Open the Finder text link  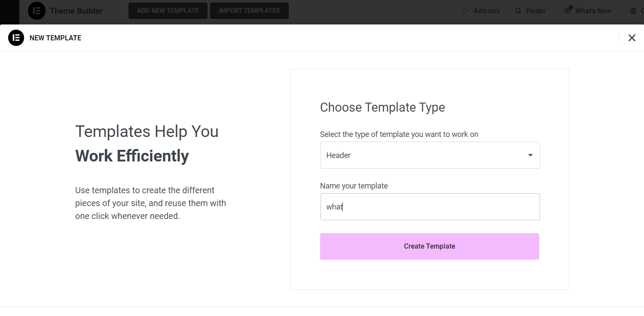(x=536, y=11)
